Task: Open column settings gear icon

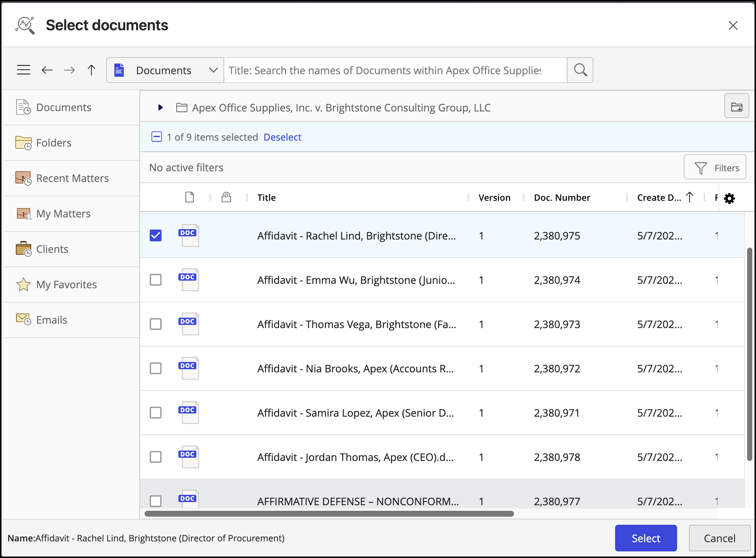Action: [x=729, y=198]
